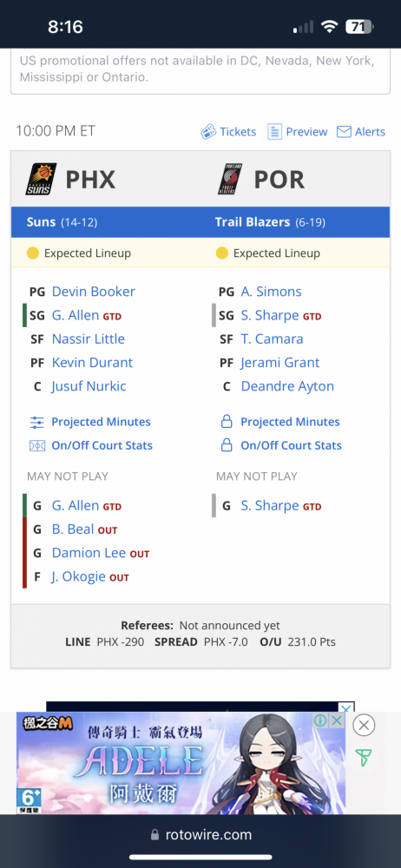This screenshot has width=401, height=868.
Task: Tap the Suns Projected Minutes sliders icon
Action: [37, 423]
